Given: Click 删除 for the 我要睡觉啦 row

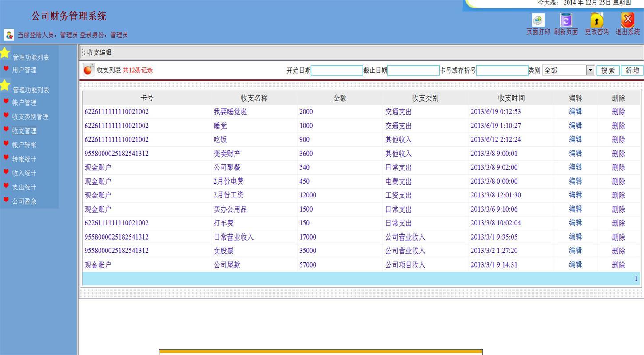Looking at the screenshot, I should click(x=619, y=111).
